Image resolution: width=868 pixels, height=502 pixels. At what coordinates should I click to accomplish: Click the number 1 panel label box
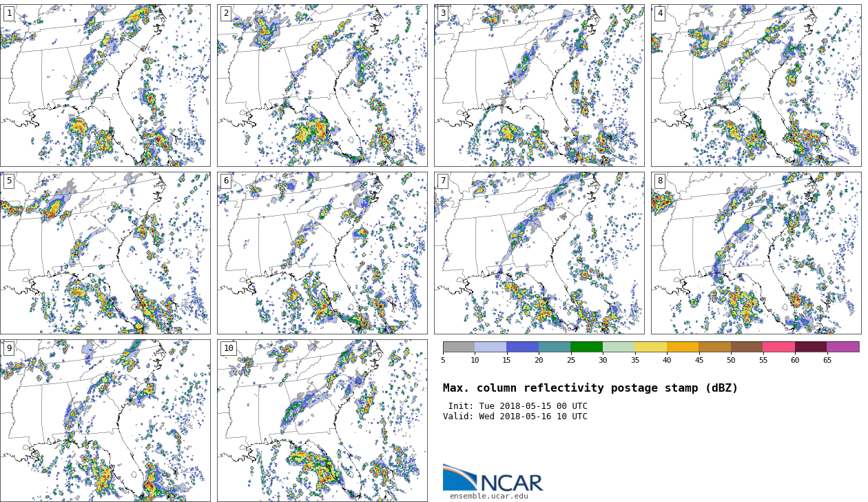9,13
